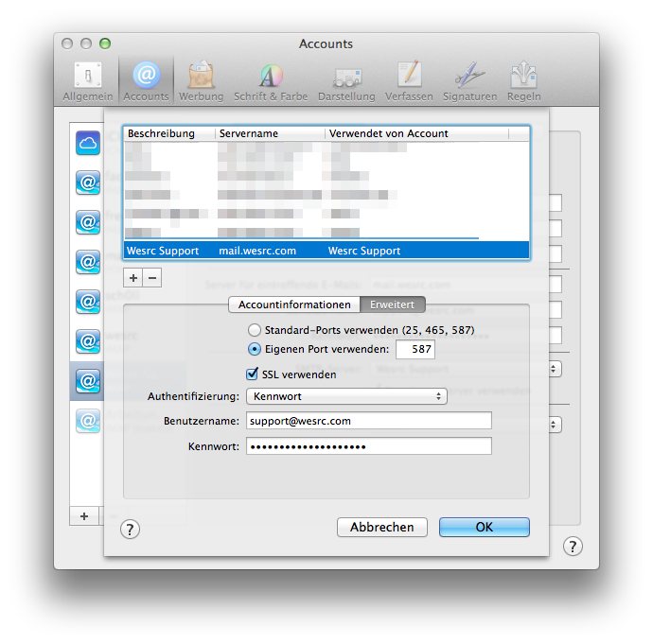Select the highlighted @ account in sidebar
Viewport: 653px width, 644px height.
click(x=88, y=381)
